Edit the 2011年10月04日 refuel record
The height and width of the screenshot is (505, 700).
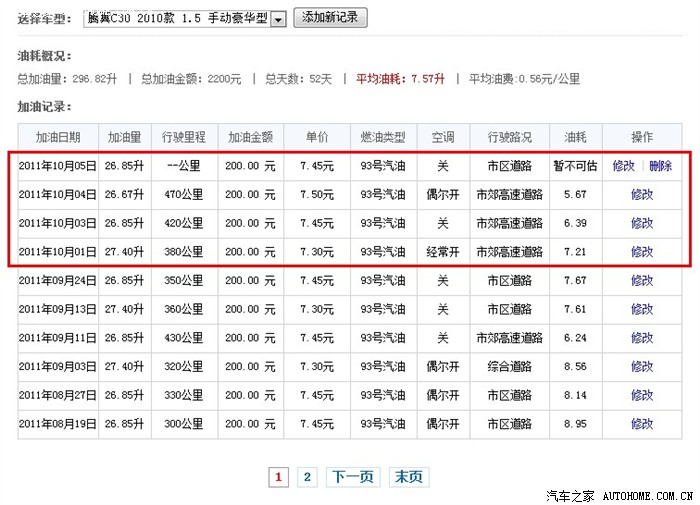[641, 195]
